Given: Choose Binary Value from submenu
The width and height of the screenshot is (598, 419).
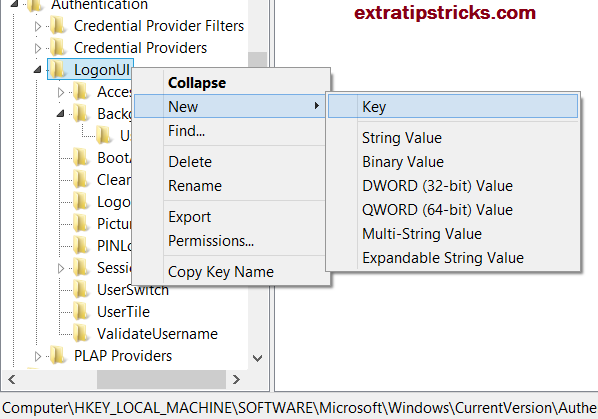Looking at the screenshot, I should click(403, 162).
